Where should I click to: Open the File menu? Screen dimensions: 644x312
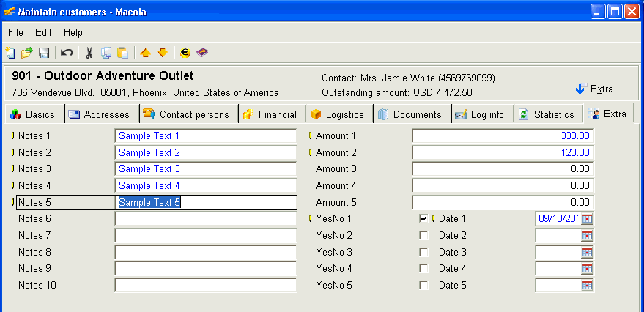click(x=15, y=32)
